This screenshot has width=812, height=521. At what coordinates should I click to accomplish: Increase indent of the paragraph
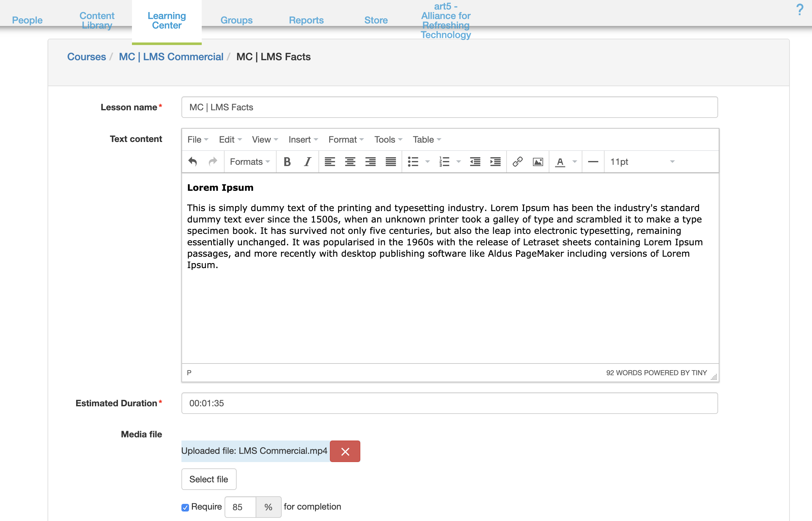495,162
